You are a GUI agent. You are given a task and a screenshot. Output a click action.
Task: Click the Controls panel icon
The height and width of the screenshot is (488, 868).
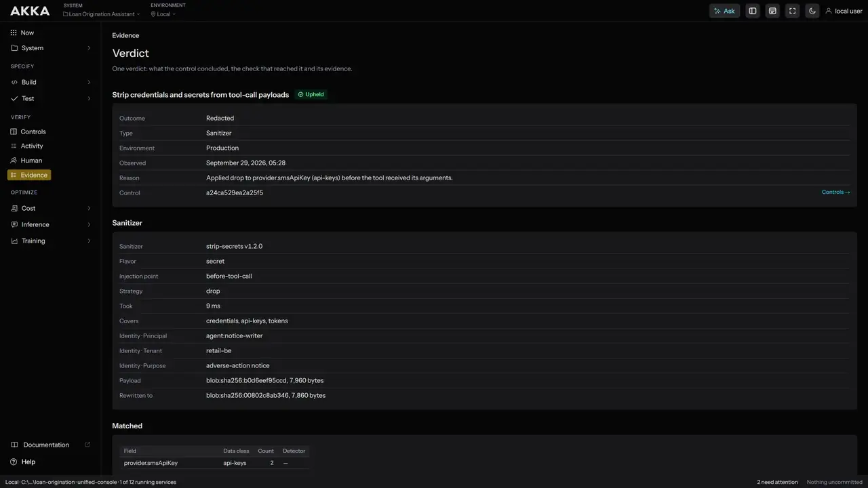14,131
